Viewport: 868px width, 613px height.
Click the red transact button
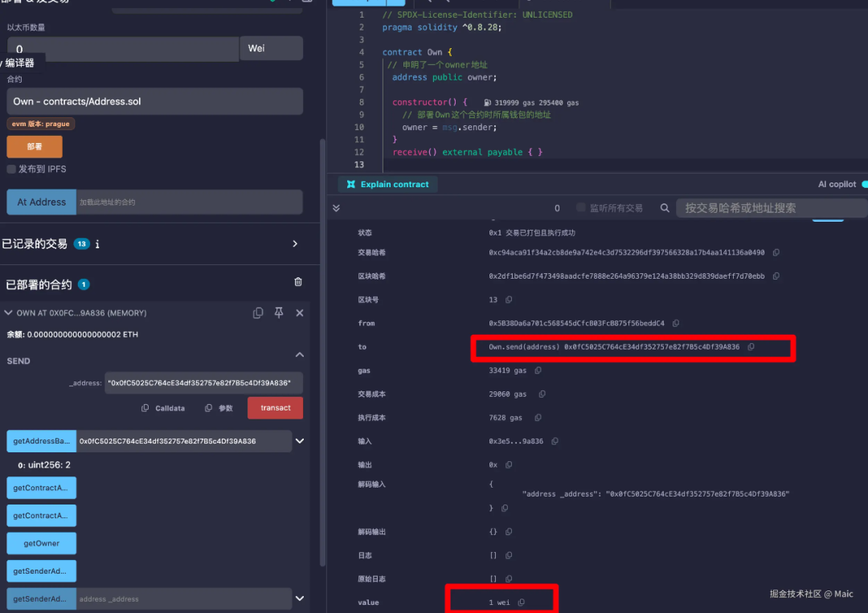(x=275, y=408)
